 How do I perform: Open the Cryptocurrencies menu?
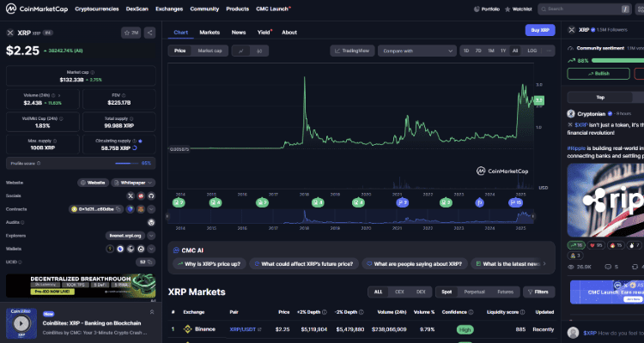pos(97,9)
